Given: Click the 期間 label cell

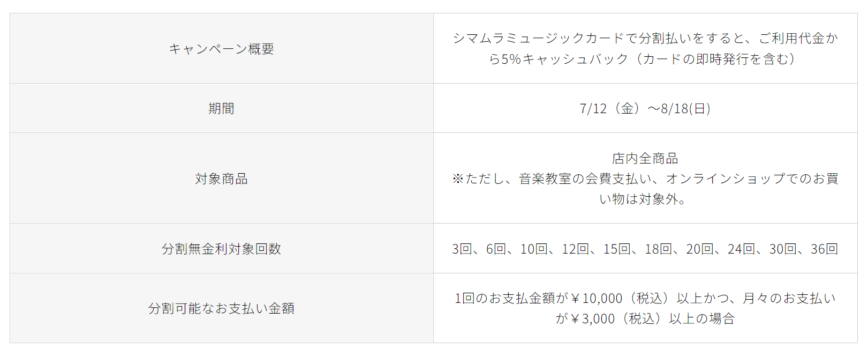Looking at the screenshot, I should (x=221, y=108).
